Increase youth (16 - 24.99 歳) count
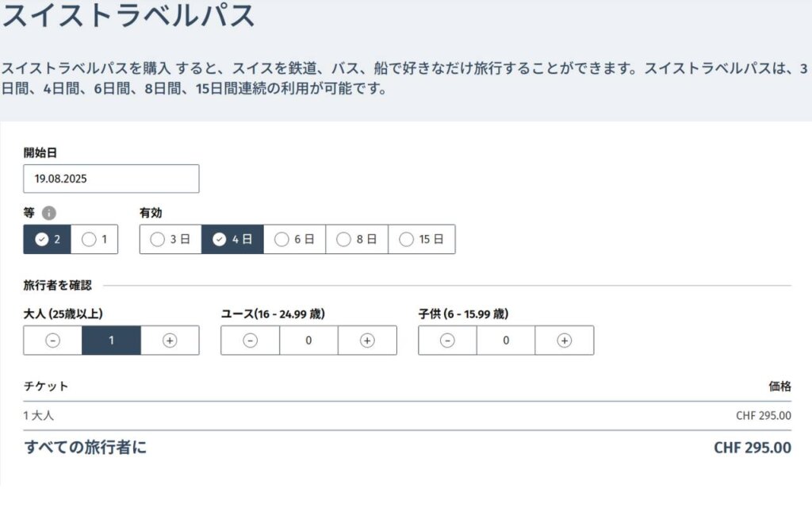 368,341
